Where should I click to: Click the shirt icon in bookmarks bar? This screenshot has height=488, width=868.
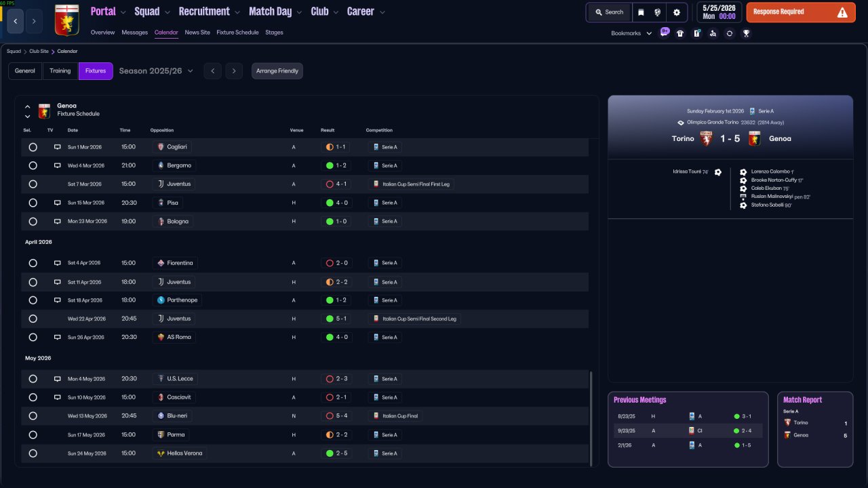point(680,33)
